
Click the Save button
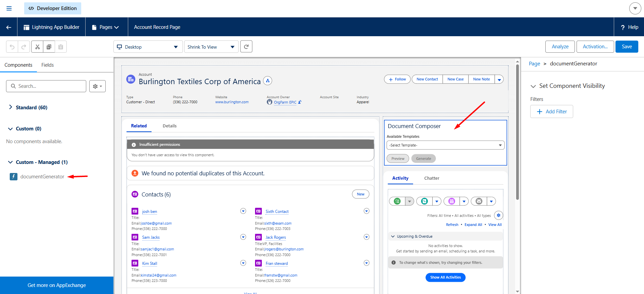coord(627,47)
